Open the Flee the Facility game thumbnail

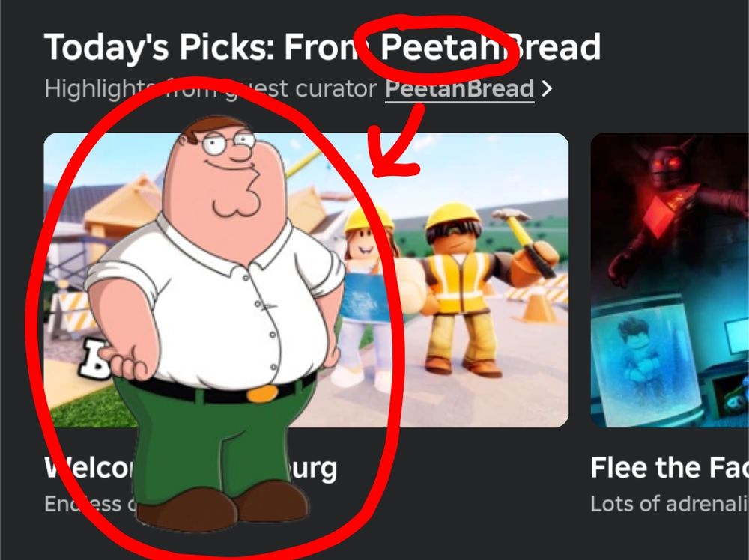point(670,280)
